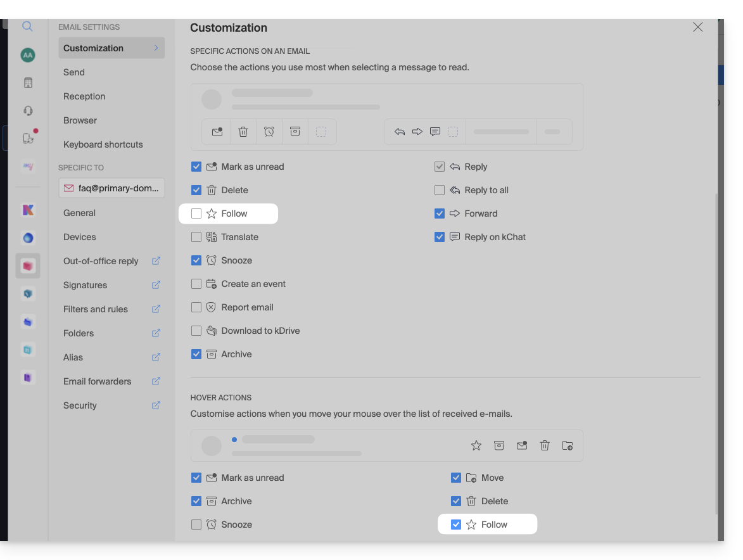Screen dimensions: 743x560
Task: Open the Keyboard shortcuts settings
Action: click(x=103, y=144)
